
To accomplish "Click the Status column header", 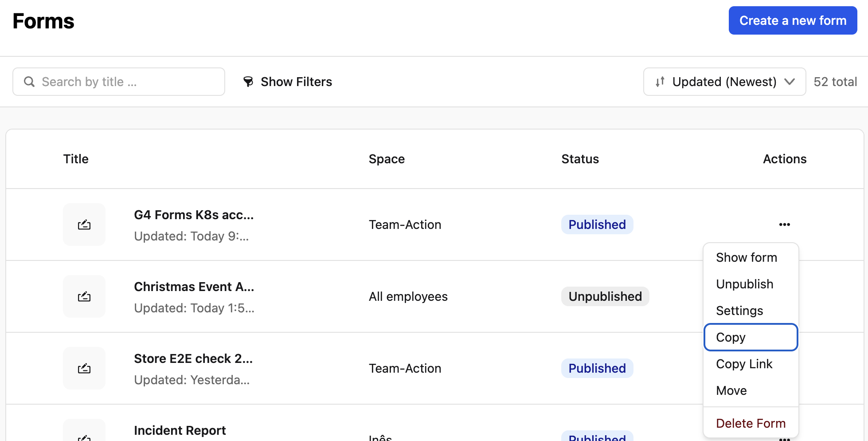I will [x=580, y=159].
